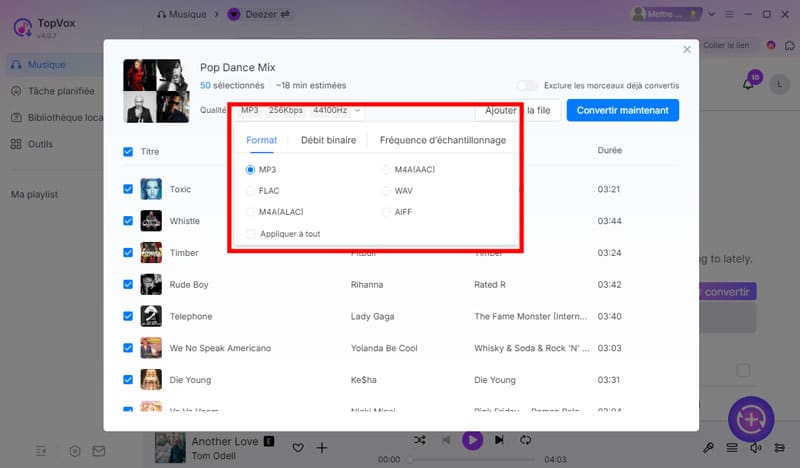Uncheck the Toxic track checkbox
This screenshot has height=468, width=800.
[127, 189]
